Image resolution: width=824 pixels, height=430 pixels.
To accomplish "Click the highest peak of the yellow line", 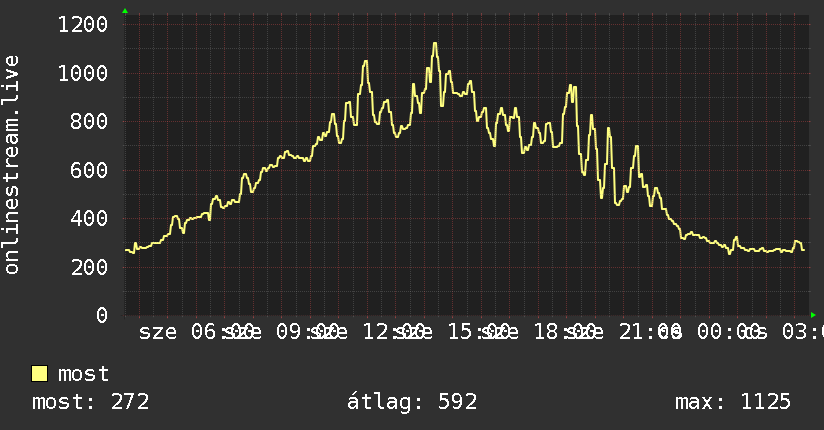I will [x=435, y=44].
